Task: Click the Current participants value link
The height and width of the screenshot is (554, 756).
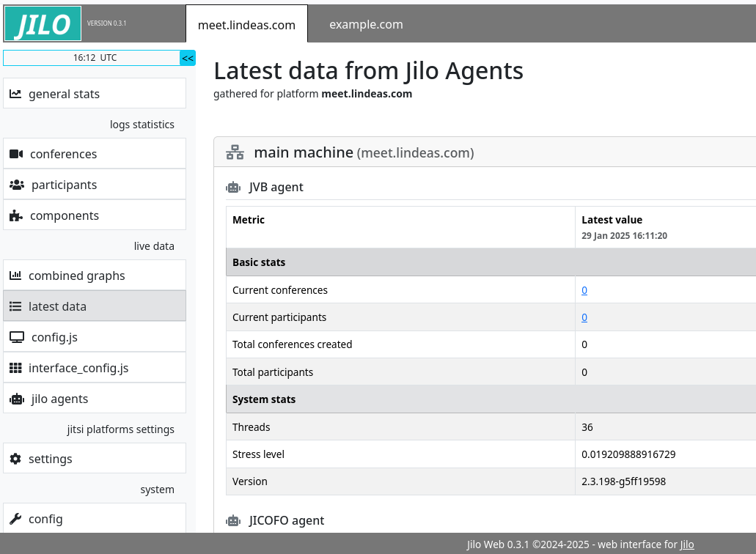Action: click(584, 317)
